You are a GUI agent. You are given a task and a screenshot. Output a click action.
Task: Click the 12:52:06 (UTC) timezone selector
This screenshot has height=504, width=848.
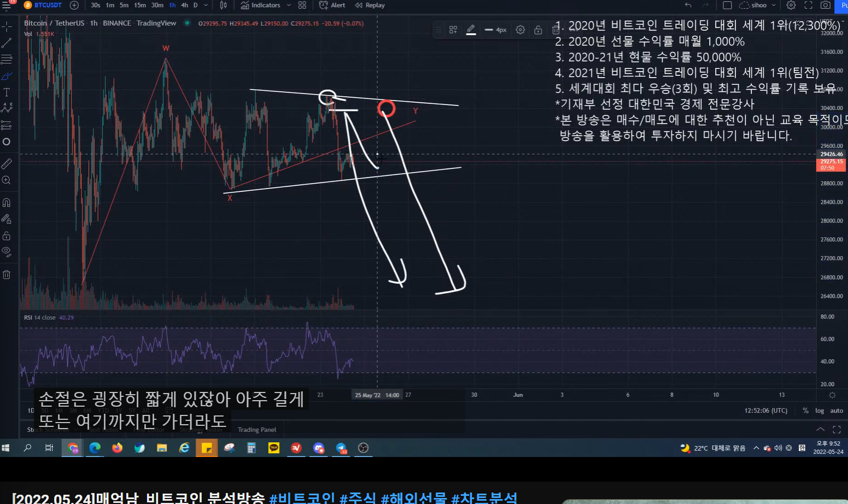[766, 411]
